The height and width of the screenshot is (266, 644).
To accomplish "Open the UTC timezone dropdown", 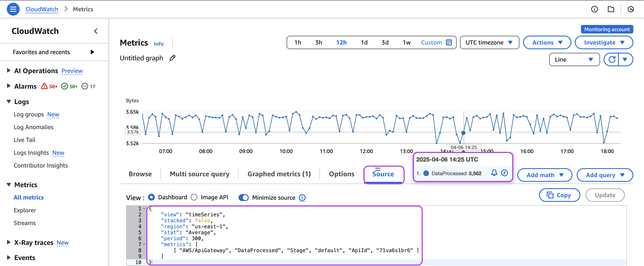I will point(489,43).
